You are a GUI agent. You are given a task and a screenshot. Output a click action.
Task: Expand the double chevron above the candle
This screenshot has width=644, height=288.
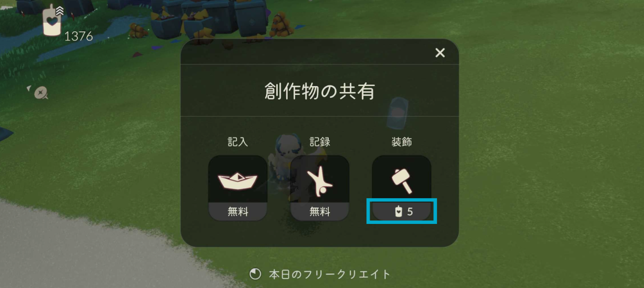pos(60,11)
